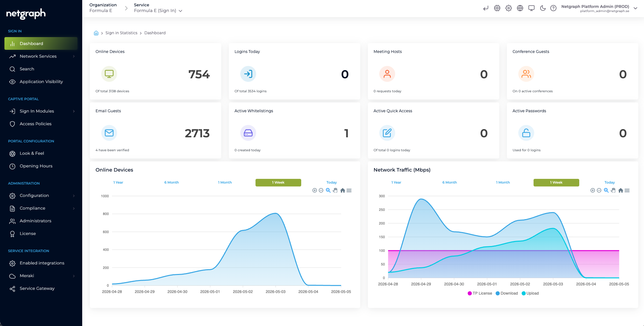644x326 pixels.
Task: Click the Administrators people icon
Action: (x=12, y=221)
